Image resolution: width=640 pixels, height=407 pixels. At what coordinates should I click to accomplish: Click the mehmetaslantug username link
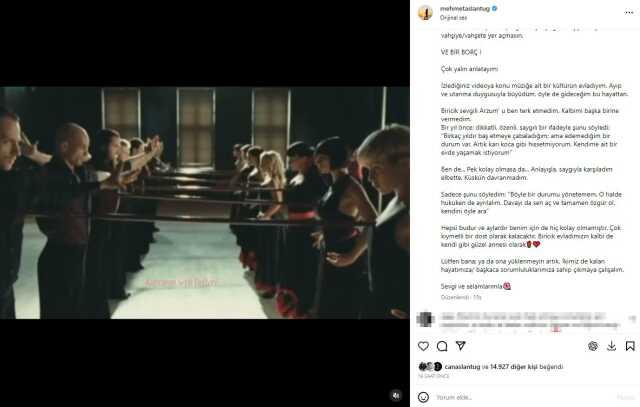[464, 9]
